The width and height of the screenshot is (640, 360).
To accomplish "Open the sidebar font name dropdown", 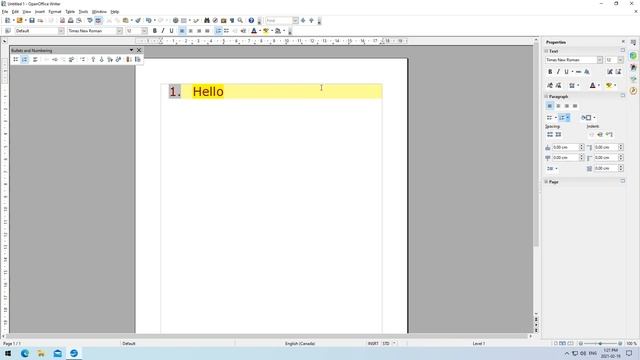I will (x=600, y=60).
